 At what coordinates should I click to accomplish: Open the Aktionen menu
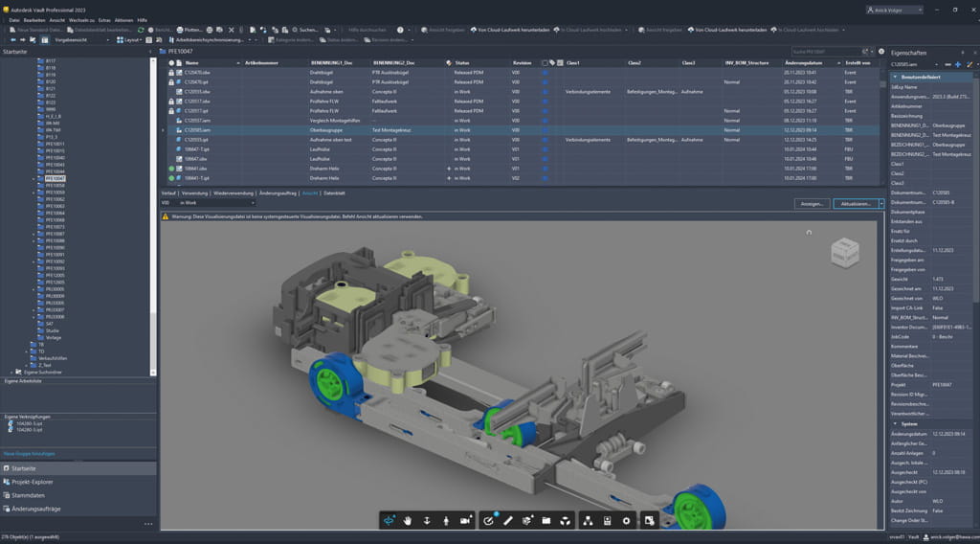pos(124,19)
